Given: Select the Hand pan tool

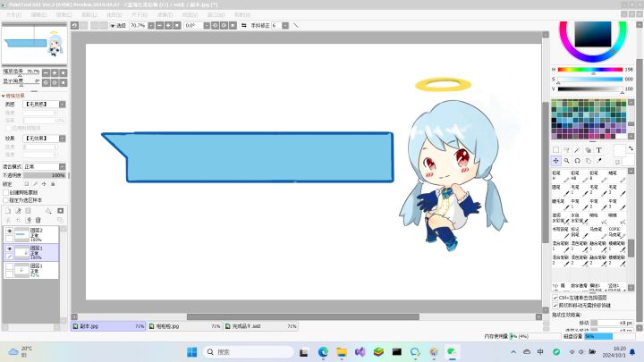Looking at the screenshot, I should [x=589, y=161].
